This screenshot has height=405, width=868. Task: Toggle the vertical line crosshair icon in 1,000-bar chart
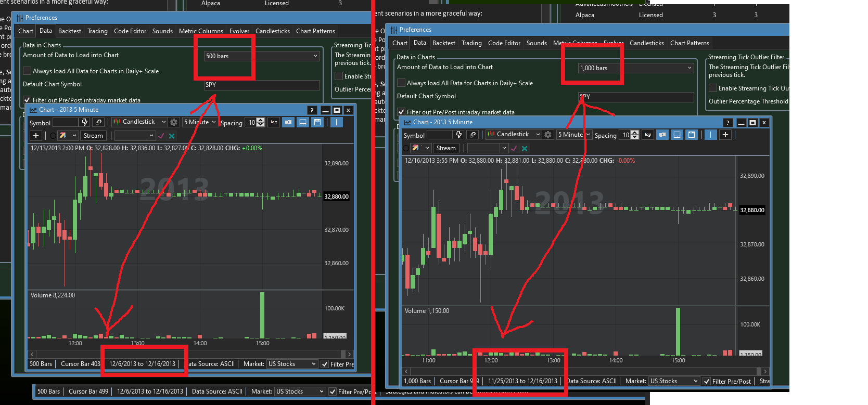pos(710,135)
